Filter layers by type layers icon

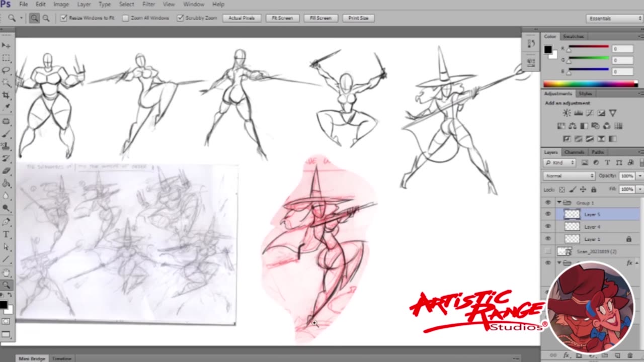pyautogui.click(x=607, y=163)
